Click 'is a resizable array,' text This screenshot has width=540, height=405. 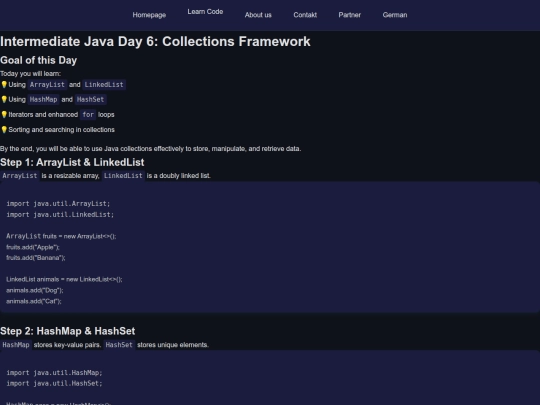tap(70, 176)
